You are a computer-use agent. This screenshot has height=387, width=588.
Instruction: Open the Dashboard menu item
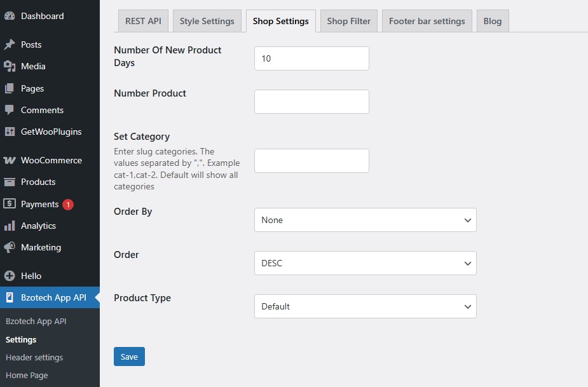[x=50, y=16]
